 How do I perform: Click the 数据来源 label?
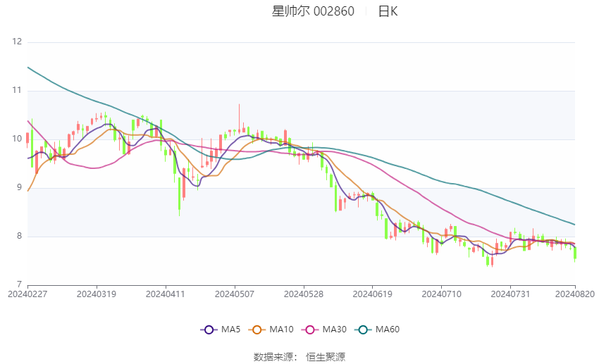click(x=273, y=357)
